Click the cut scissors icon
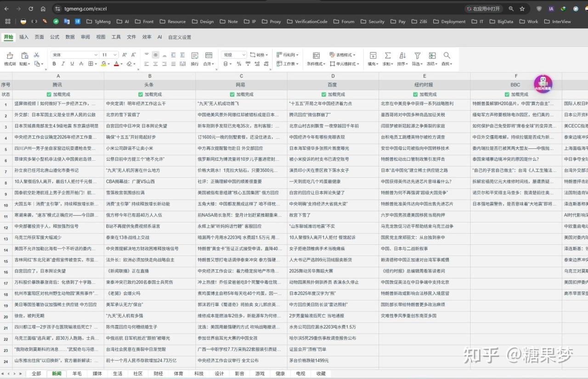Screen dimensions: 588x379 click(x=37, y=55)
